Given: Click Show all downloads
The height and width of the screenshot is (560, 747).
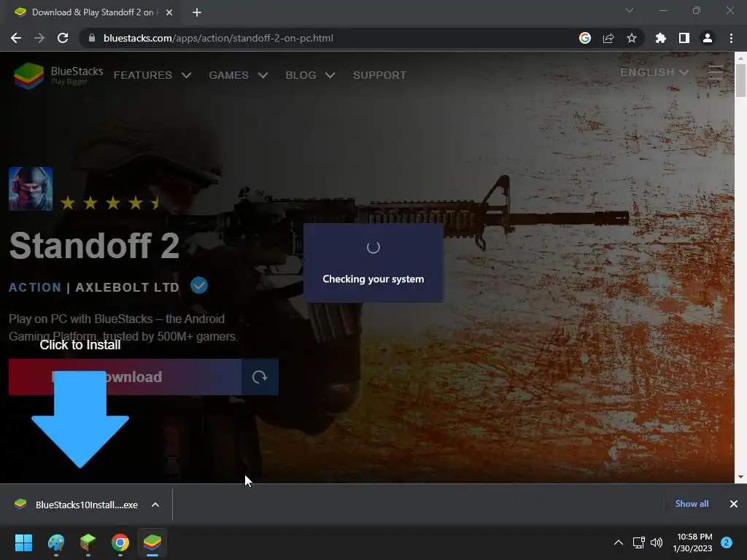Looking at the screenshot, I should pos(692,504).
